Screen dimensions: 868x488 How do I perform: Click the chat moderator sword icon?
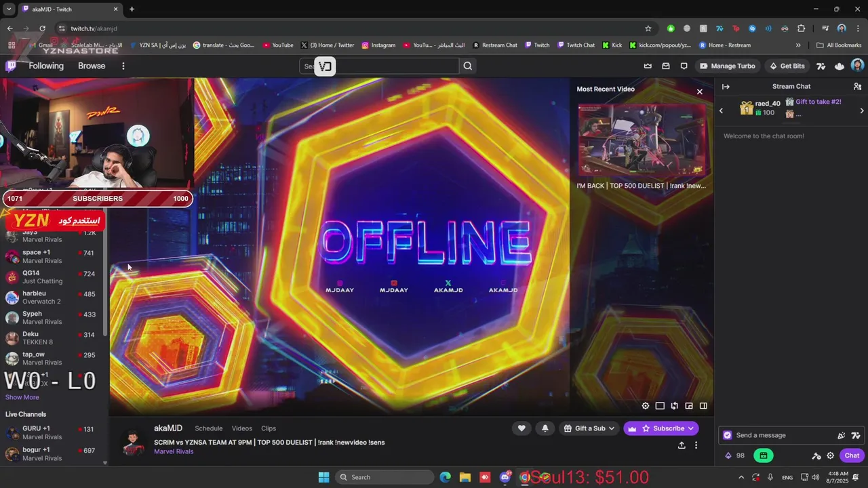(816, 455)
